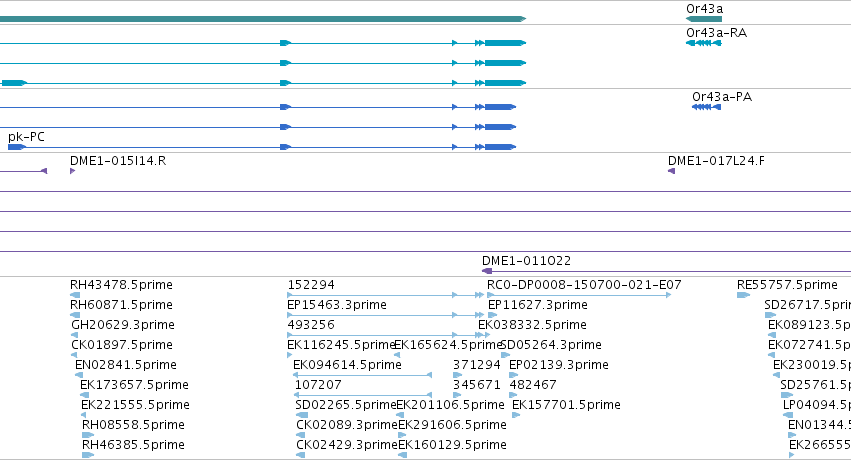Click the EP02139.3prime label
Screen dimensions: 851x460
tap(558, 365)
